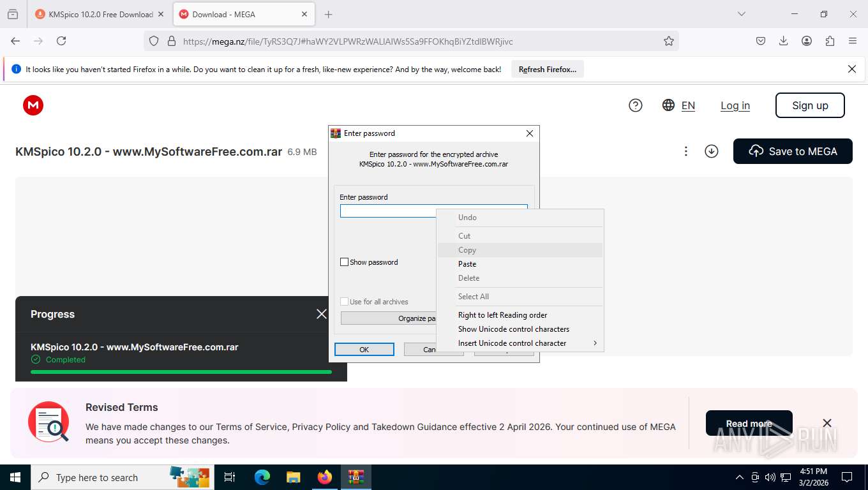Viewport: 868px width, 490px height.
Task: Open the EN language selector
Action: click(x=688, y=105)
